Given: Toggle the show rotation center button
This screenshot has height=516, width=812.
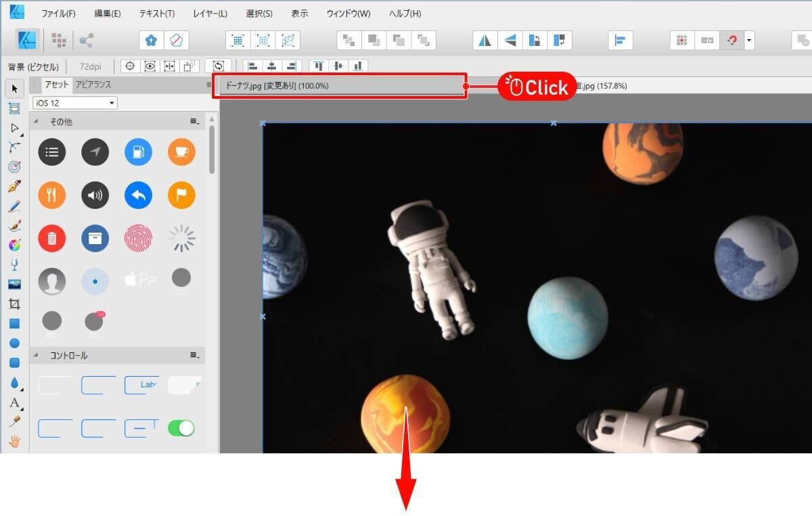Looking at the screenshot, I should [x=130, y=66].
